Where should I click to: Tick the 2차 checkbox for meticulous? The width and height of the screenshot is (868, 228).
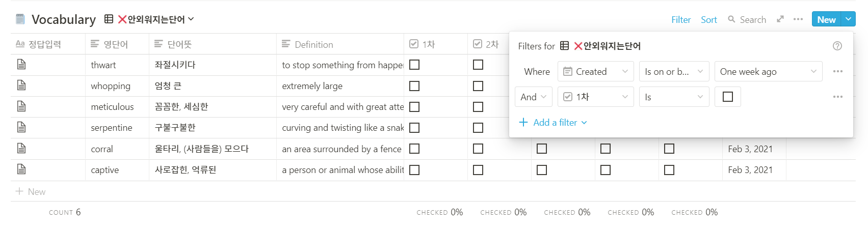[478, 107]
